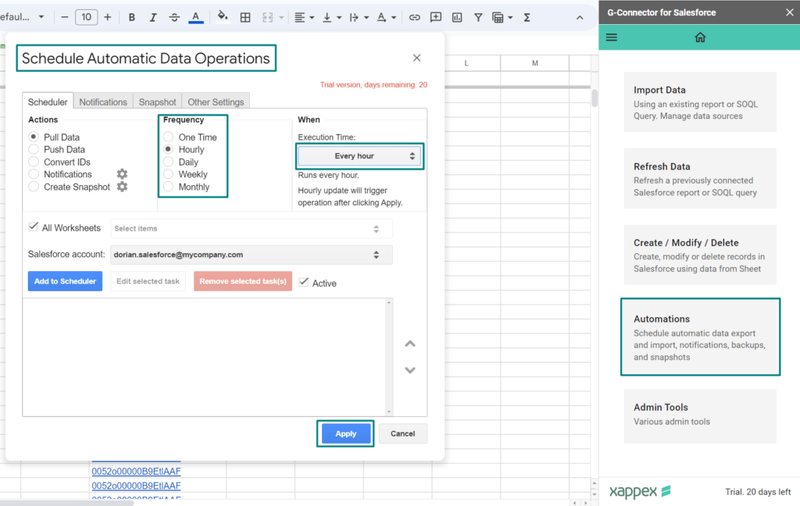
Task: Open Salesforce account dropdown
Action: point(252,255)
